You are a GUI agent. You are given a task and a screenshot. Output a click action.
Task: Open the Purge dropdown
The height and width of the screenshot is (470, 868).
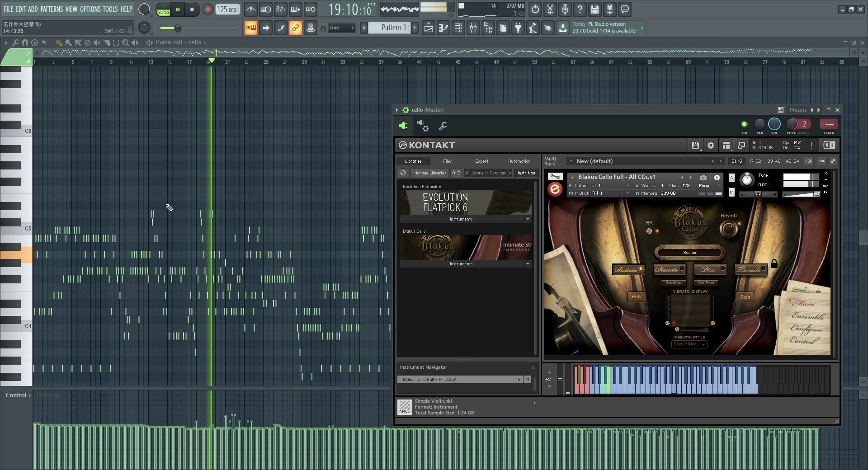709,186
